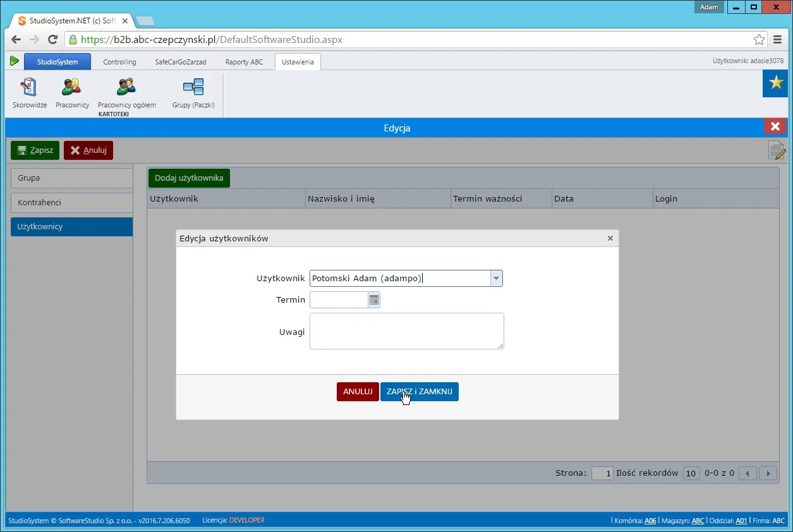This screenshot has height=532, width=793.
Task: Select the Użytkownicy side tab
Action: pos(71,227)
